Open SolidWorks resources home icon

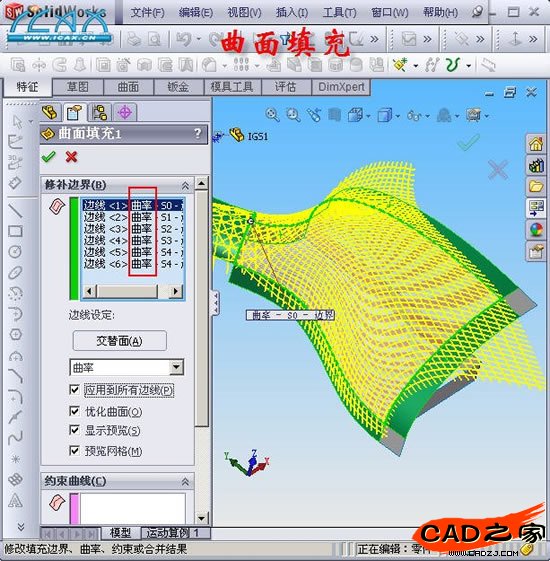click(536, 144)
